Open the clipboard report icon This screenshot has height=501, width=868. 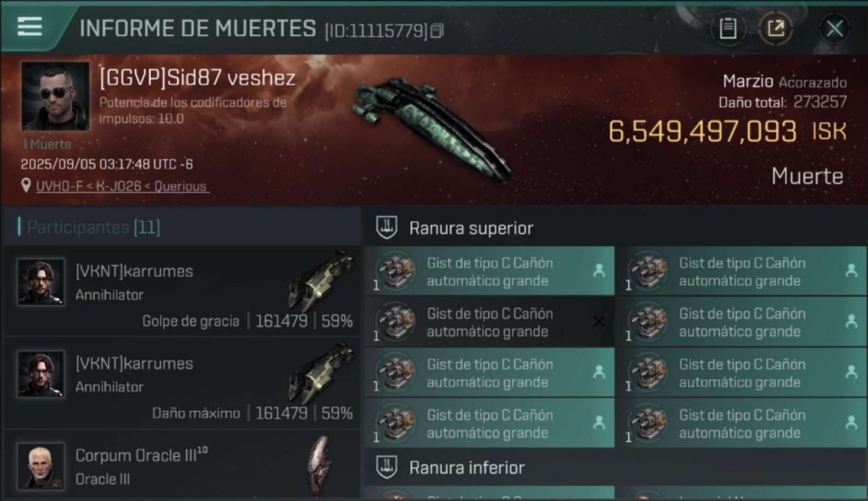click(728, 28)
